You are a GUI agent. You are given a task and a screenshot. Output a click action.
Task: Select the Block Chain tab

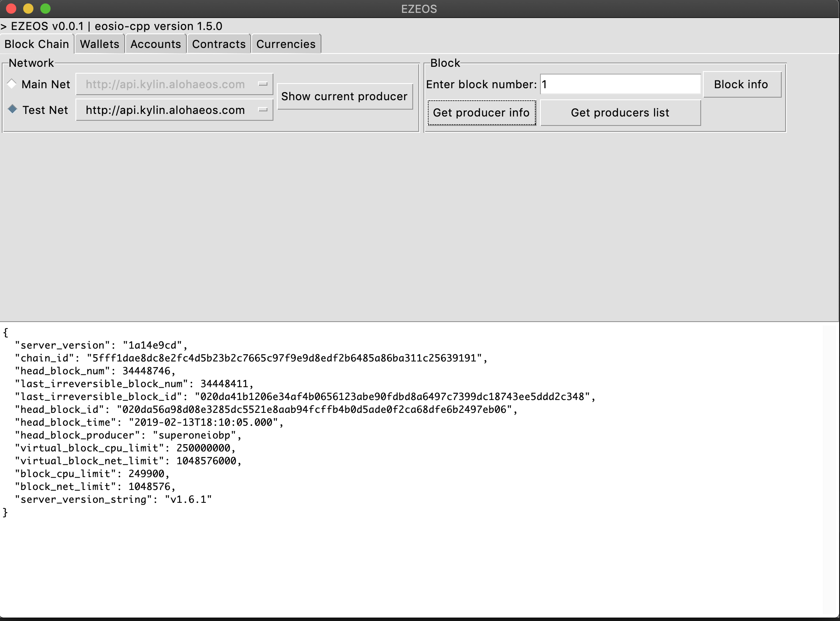tap(37, 44)
